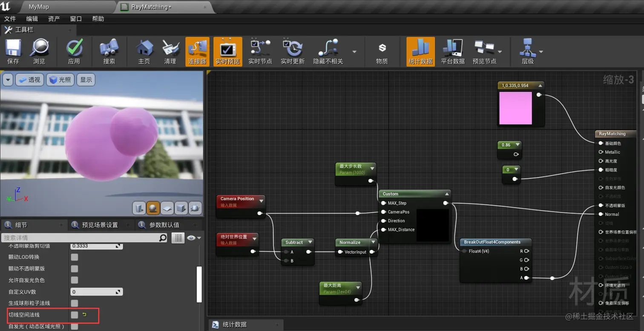Click the details panel vertical scrollbar
Image resolution: width=644 pixels, height=331 pixels.
pyautogui.click(x=199, y=284)
